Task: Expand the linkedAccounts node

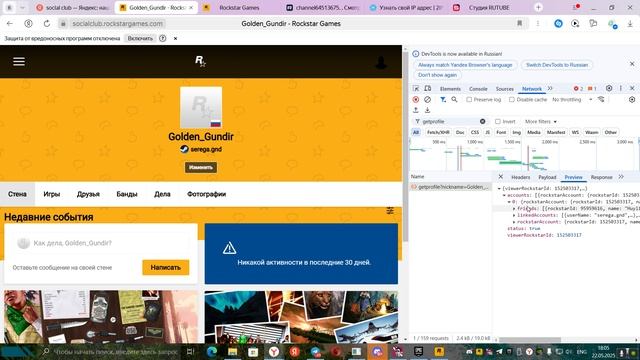Action: [x=514, y=215]
